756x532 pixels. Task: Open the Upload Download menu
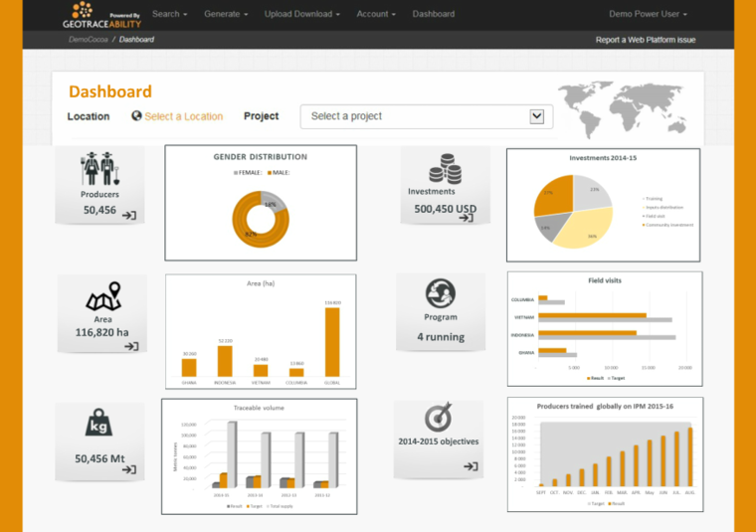click(x=302, y=14)
